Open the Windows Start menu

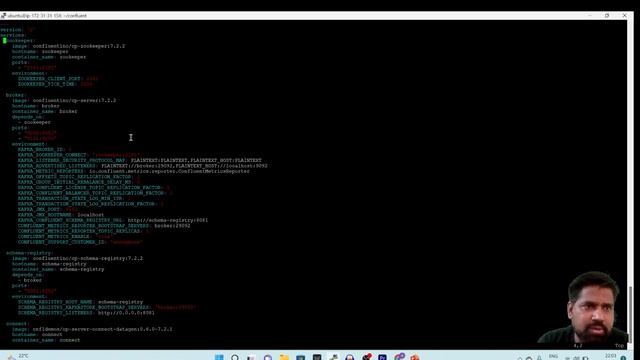tap(219, 357)
